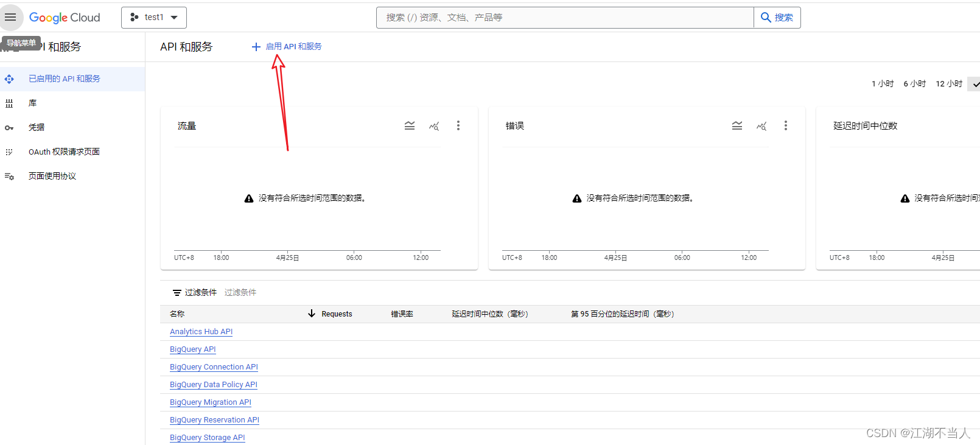Click the 流量 chart title
Viewport: 980px width, 445px height.
[x=187, y=126]
